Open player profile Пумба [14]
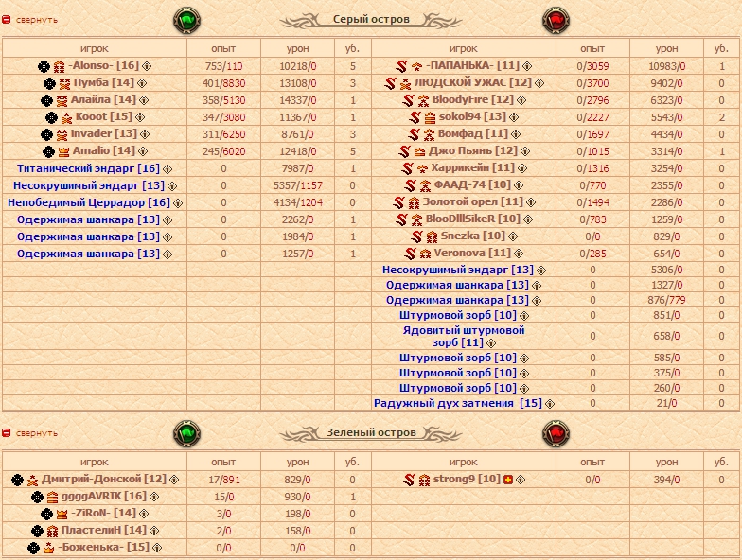This screenshot has height=560, width=742. coord(104,82)
